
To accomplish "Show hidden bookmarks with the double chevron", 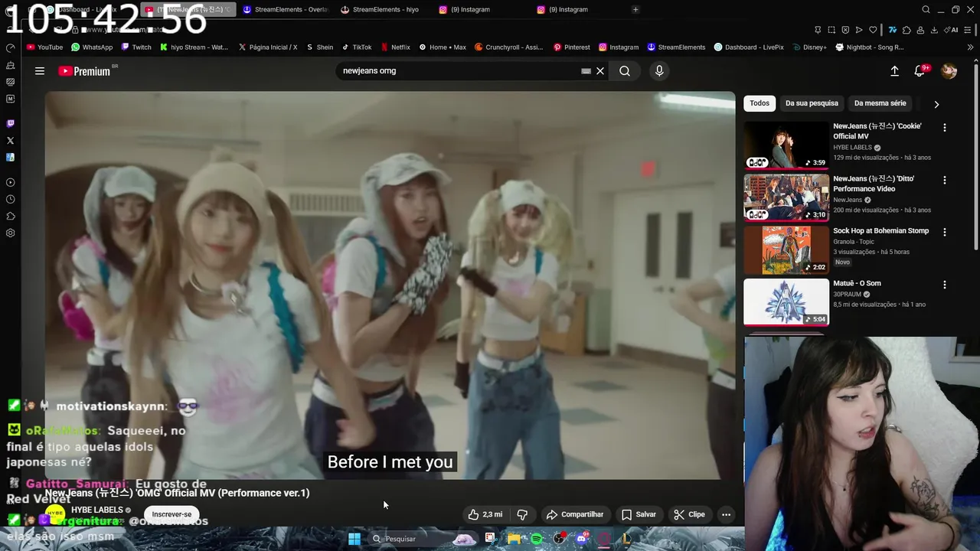I will coord(971,47).
